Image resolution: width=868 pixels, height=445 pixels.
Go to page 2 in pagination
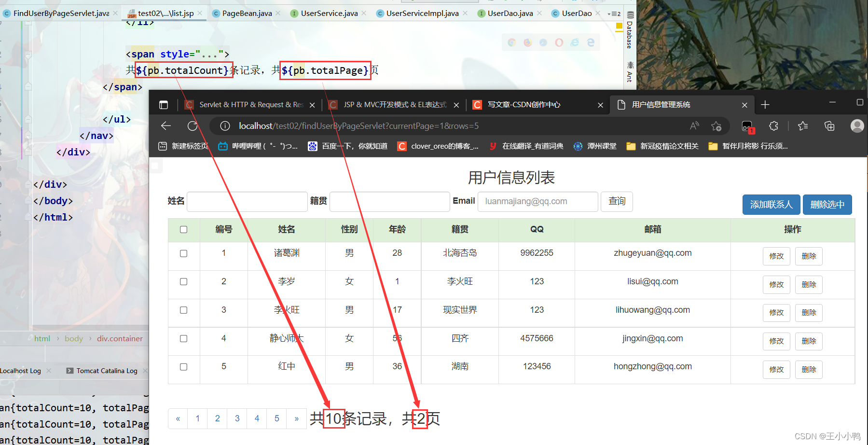pos(217,418)
